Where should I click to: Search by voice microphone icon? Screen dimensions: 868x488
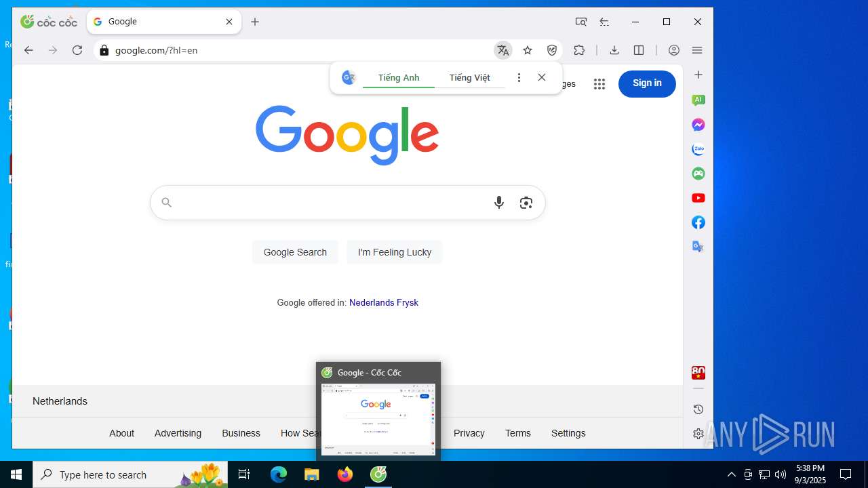(499, 203)
